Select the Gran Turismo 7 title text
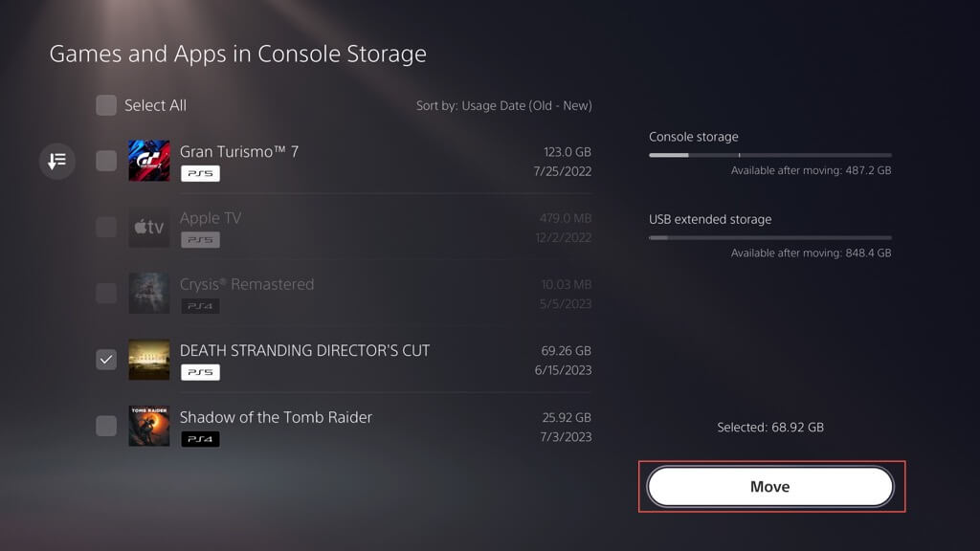This screenshot has width=980, height=551. tap(239, 151)
